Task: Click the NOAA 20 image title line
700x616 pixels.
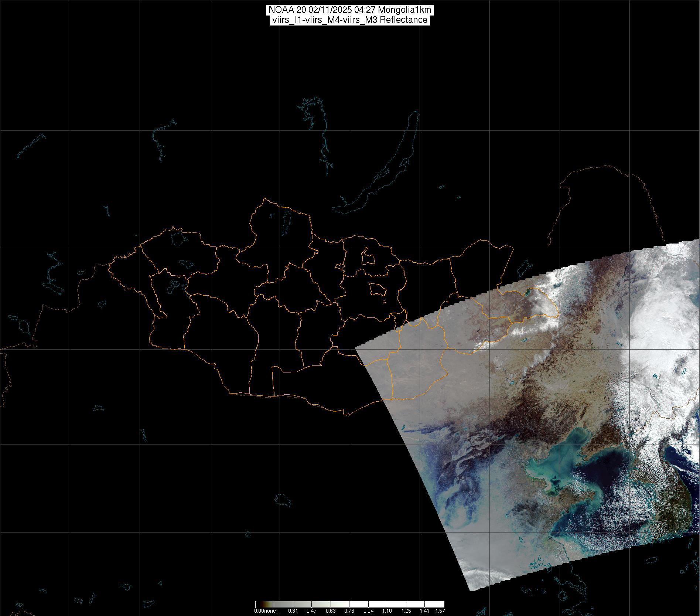Action: coord(349,10)
